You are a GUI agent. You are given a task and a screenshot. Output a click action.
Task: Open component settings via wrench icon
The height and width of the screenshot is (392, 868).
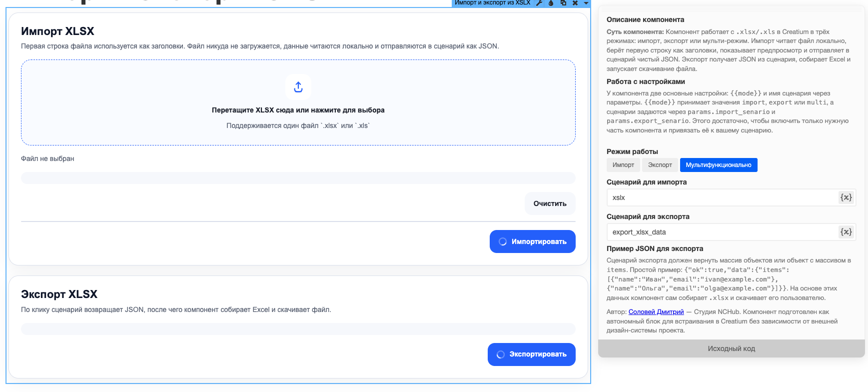coord(539,3)
